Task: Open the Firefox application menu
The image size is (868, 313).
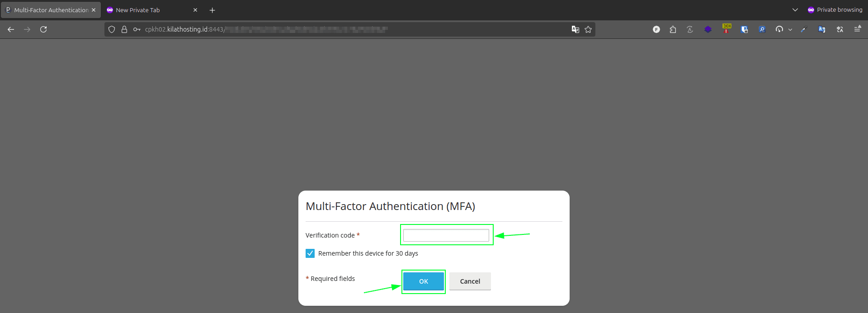Action: click(857, 29)
